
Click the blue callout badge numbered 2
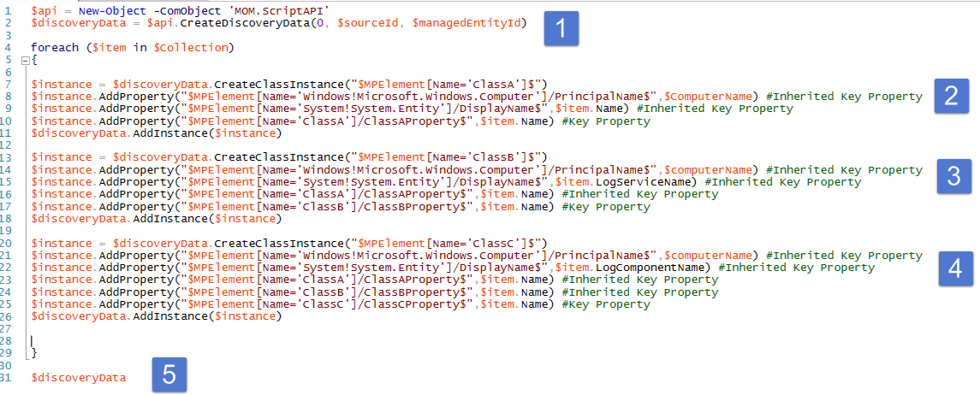click(951, 97)
